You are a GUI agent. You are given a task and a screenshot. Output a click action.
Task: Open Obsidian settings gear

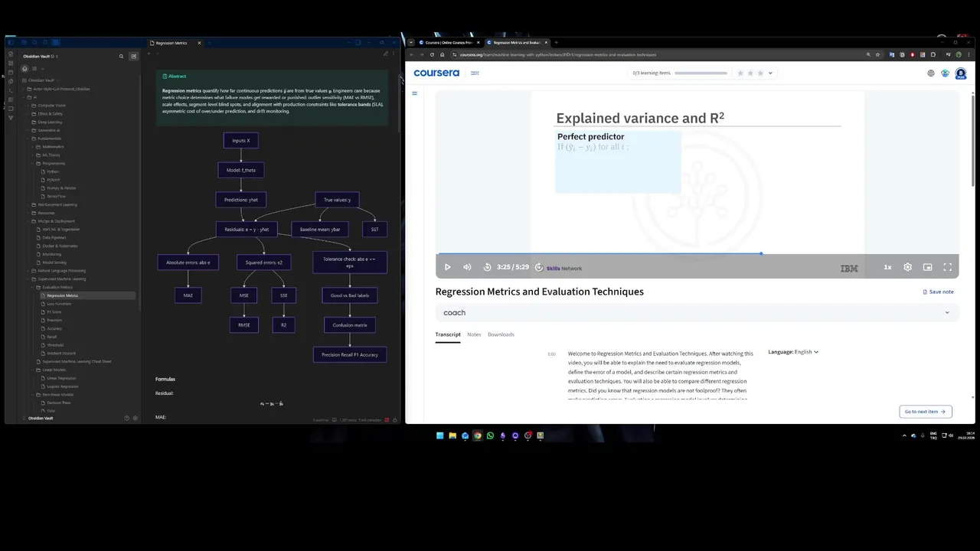tap(136, 418)
